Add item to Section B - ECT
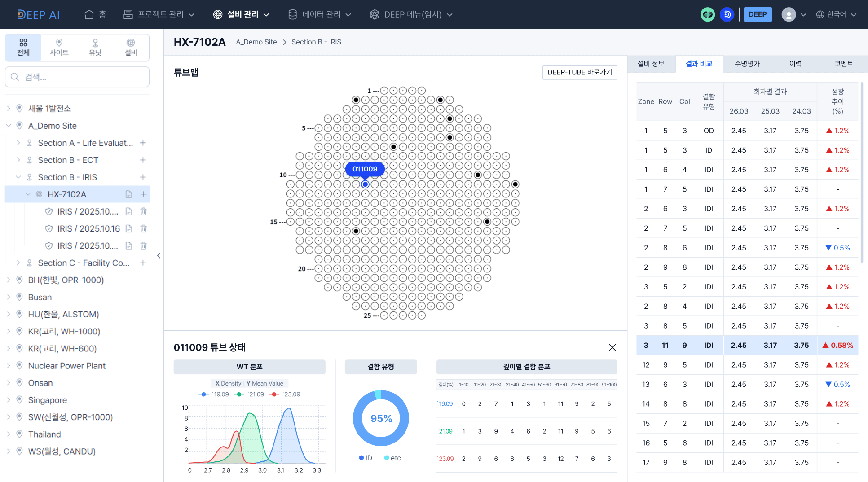This screenshot has height=482, width=868. coord(143,160)
